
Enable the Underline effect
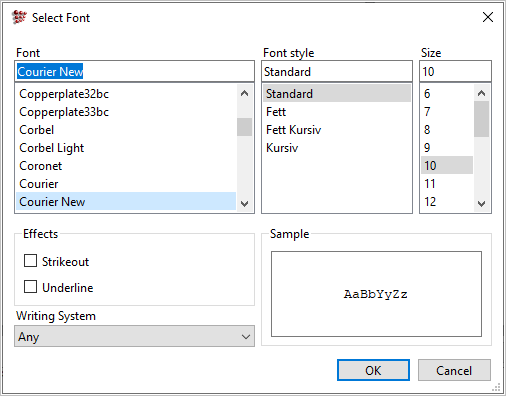(30, 287)
